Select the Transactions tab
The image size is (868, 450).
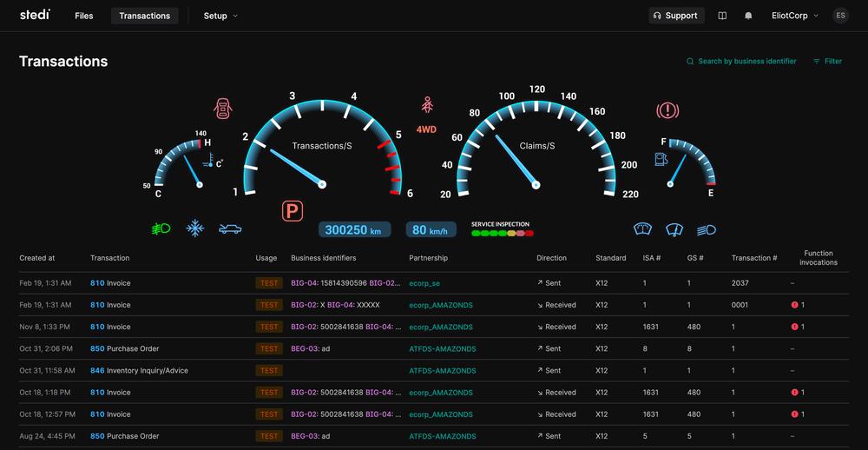[144, 16]
